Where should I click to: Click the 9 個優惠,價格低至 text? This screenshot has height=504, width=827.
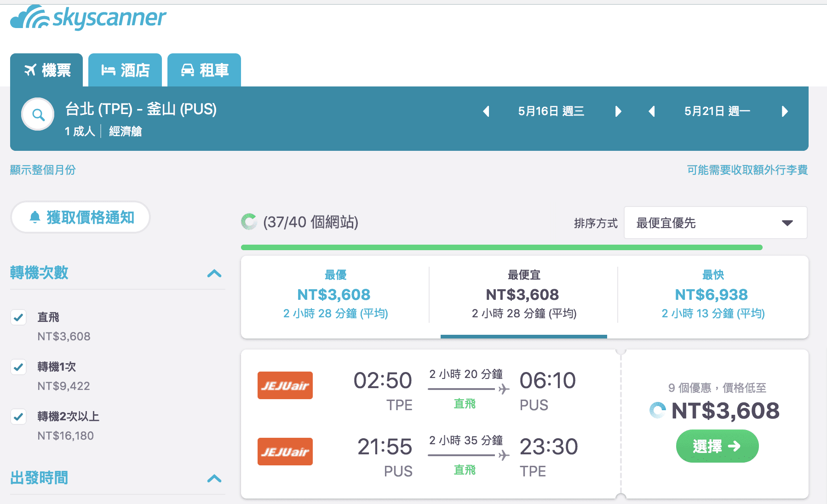717,388
